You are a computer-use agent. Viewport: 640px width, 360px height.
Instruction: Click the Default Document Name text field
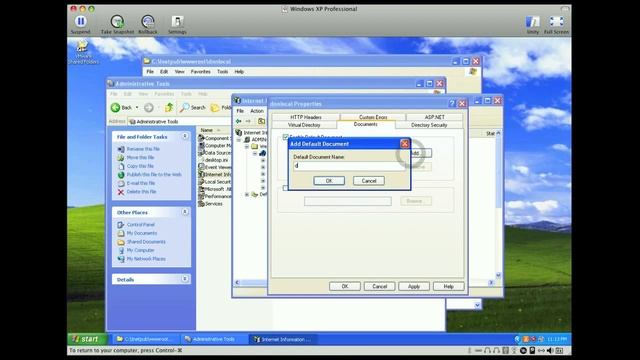click(349, 166)
